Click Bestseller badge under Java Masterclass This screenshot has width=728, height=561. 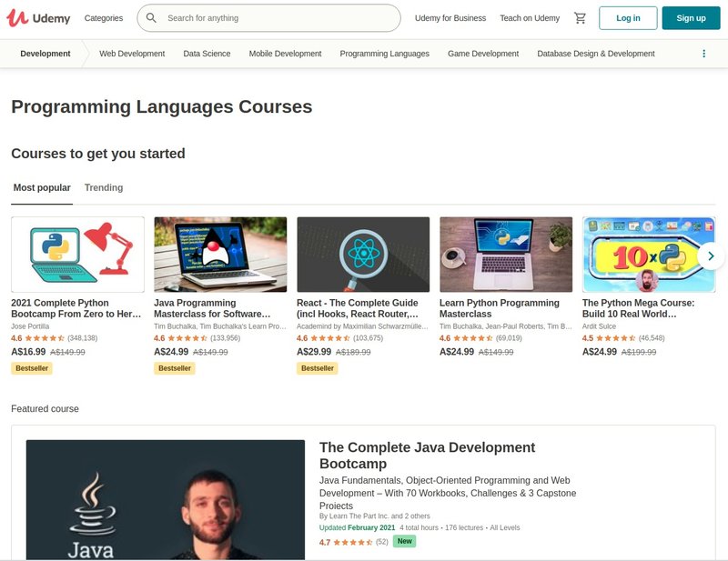coord(175,368)
